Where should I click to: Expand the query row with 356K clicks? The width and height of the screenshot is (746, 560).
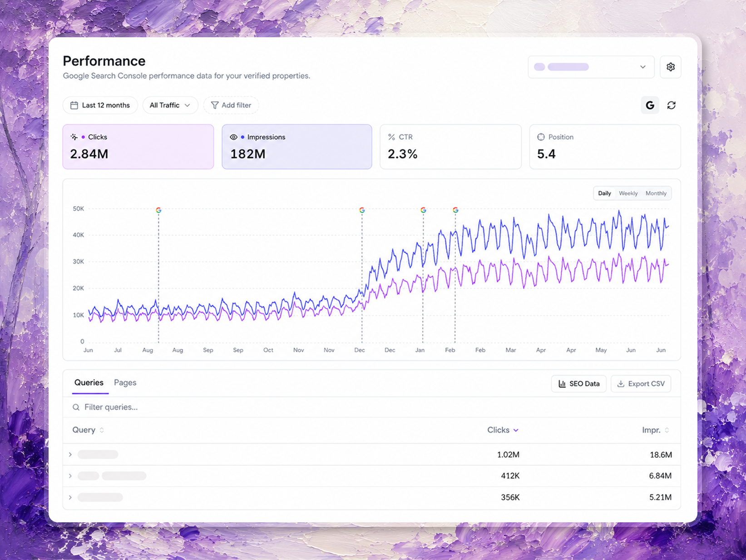[x=70, y=497]
